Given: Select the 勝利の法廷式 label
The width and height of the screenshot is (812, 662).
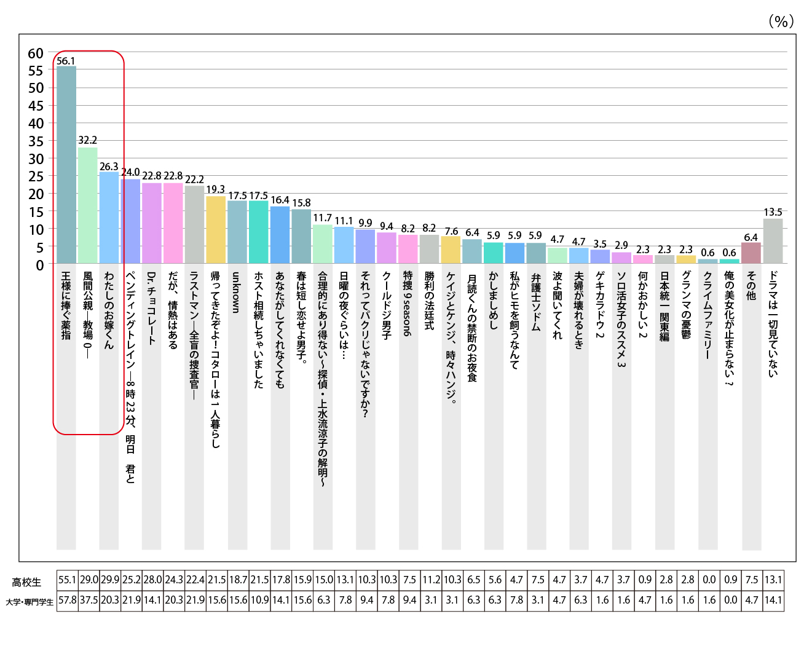Looking at the screenshot, I should pos(430,301).
